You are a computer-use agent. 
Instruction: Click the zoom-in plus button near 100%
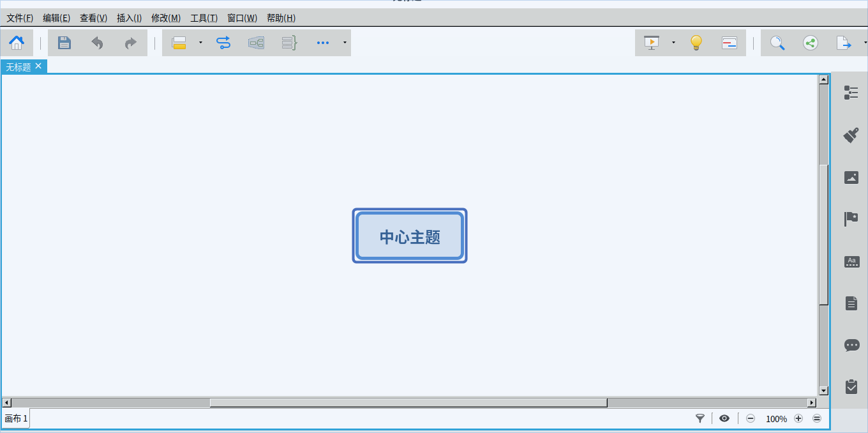798,418
